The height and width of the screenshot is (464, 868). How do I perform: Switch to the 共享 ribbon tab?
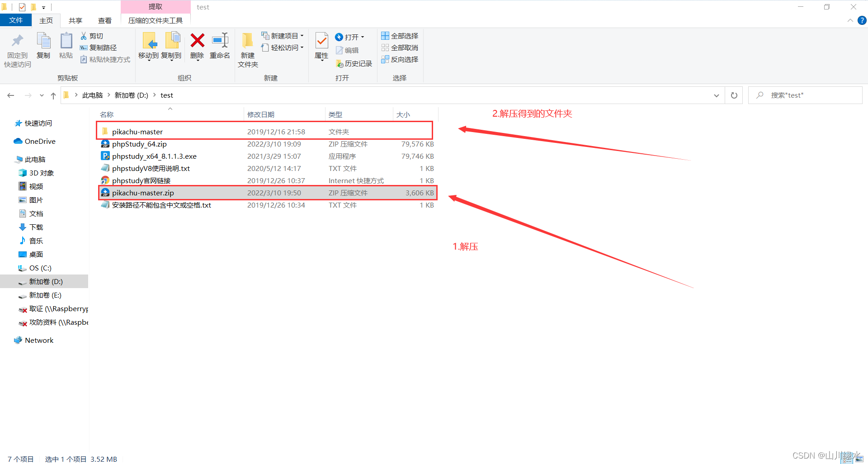click(75, 20)
